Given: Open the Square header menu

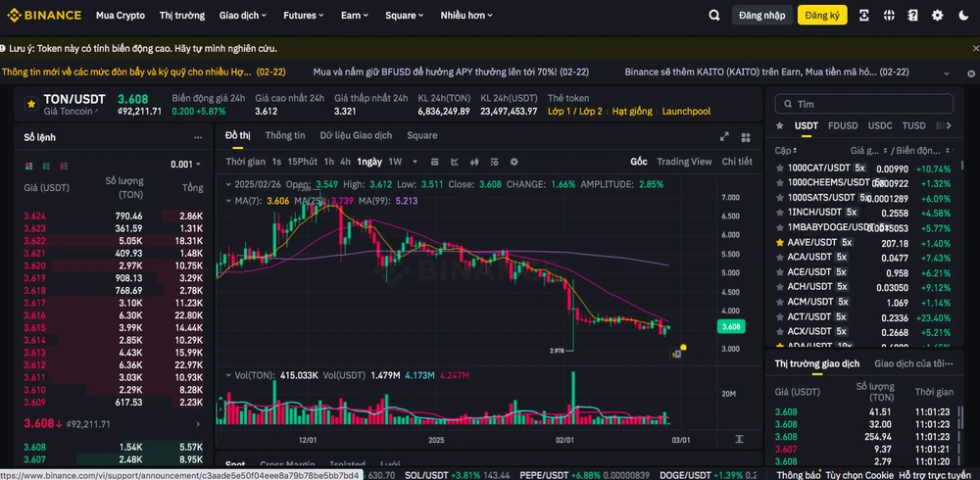Looking at the screenshot, I should tap(404, 15).
